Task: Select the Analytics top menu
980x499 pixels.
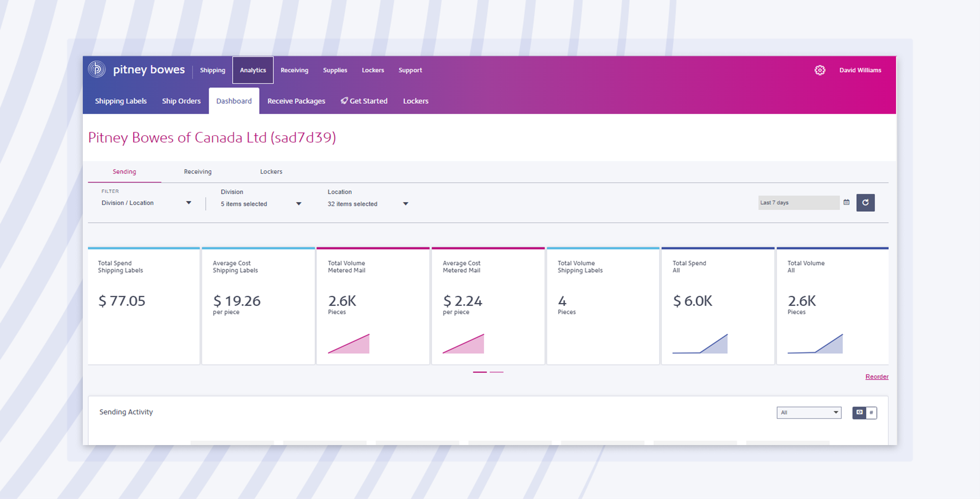Action: point(253,70)
